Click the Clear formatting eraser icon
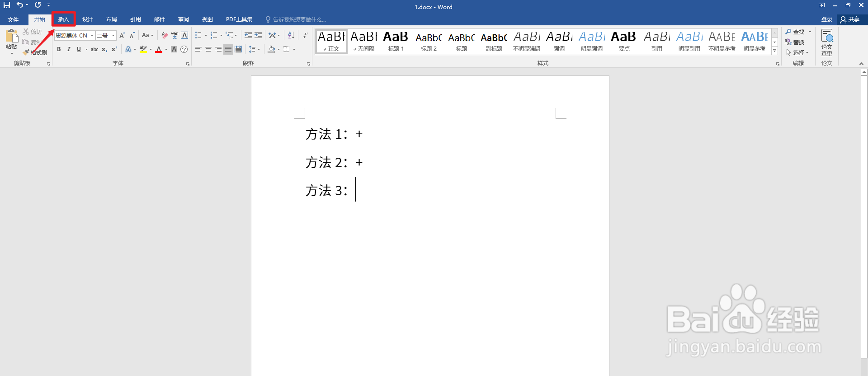Image resolution: width=868 pixels, height=376 pixels. [165, 35]
